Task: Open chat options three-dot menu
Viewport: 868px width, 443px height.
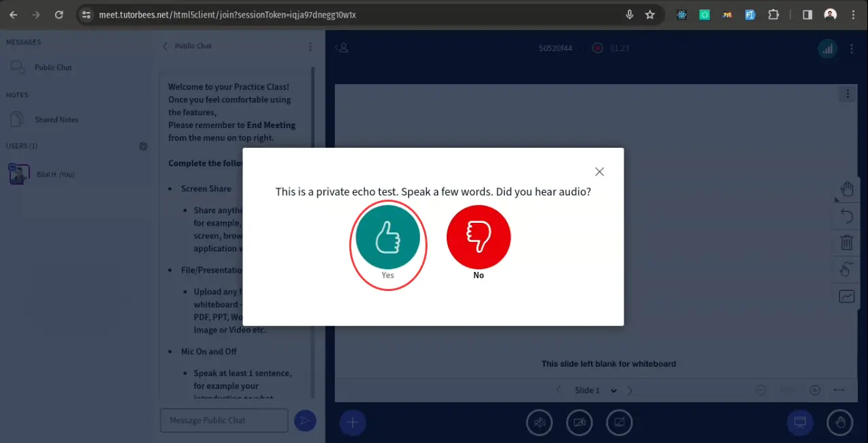Action: pyautogui.click(x=310, y=47)
